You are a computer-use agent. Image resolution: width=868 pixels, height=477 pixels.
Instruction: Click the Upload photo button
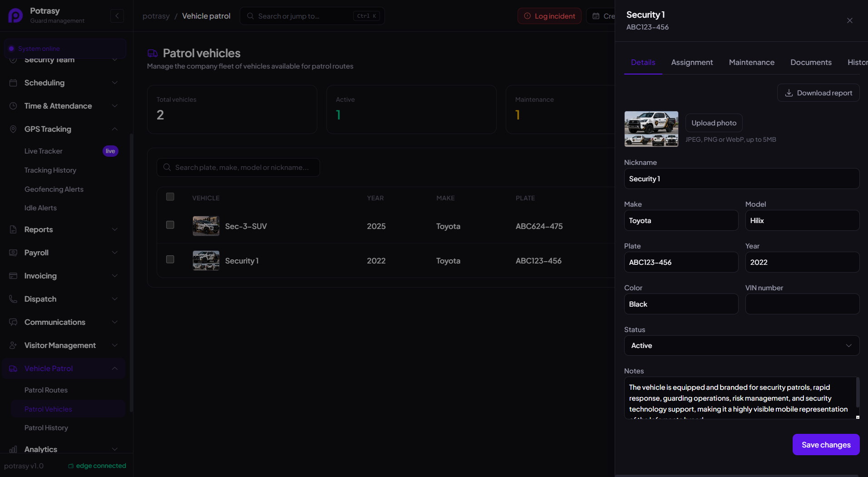point(714,123)
